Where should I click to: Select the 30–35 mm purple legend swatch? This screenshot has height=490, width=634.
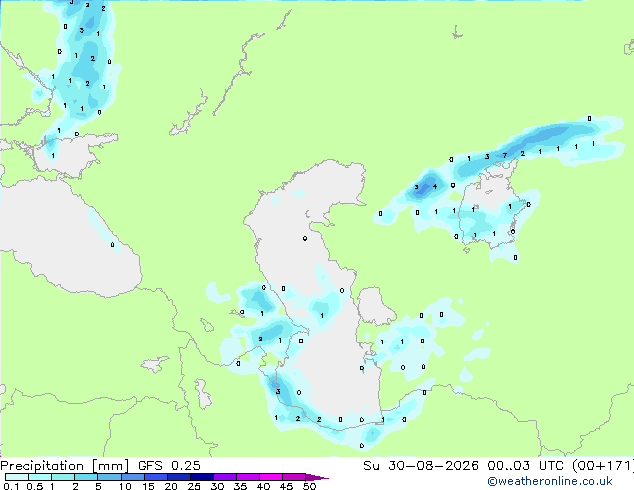[224, 477]
